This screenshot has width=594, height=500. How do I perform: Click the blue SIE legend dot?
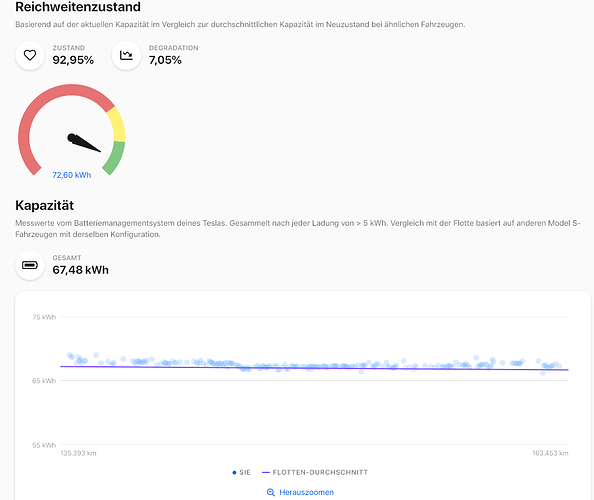[x=234, y=472]
